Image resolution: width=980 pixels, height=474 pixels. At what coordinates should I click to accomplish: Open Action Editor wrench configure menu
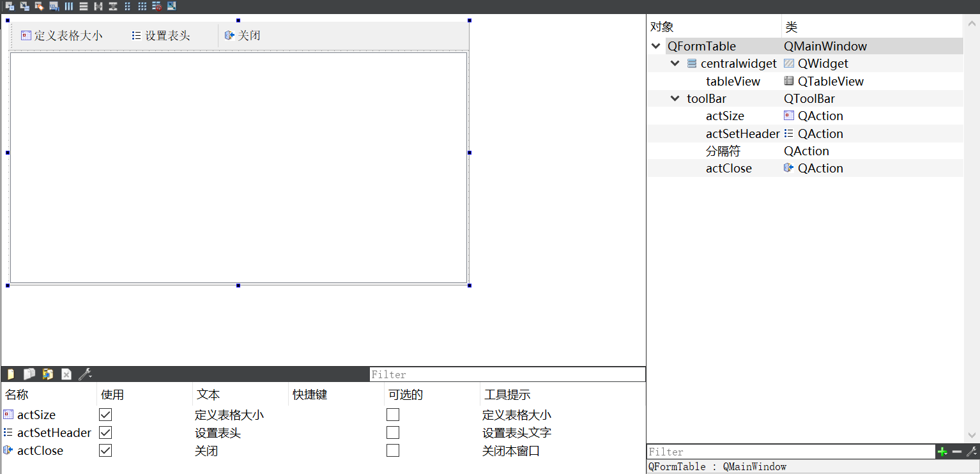pos(85,374)
